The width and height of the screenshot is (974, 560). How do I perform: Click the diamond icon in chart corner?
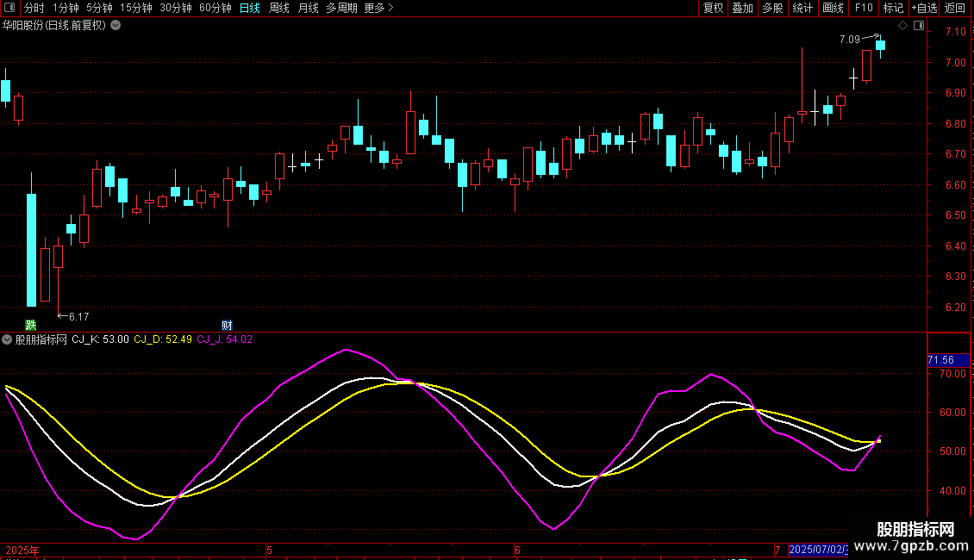pos(903,26)
